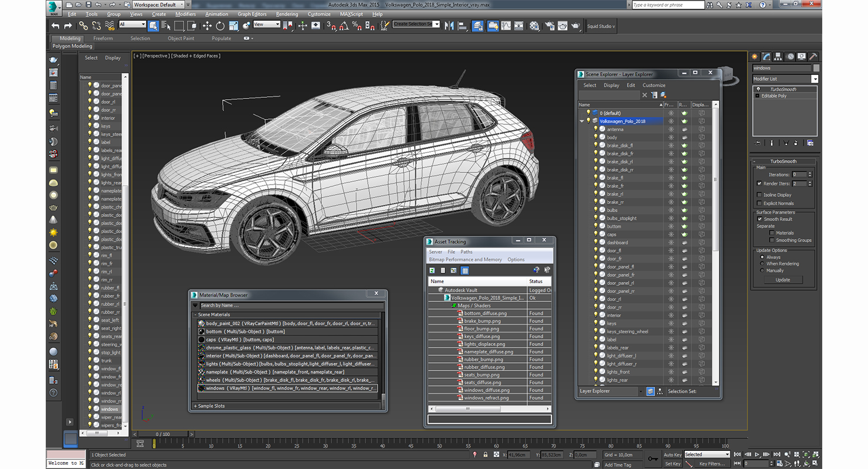
Task: Click the Mirror tool in the toolbar
Action: coord(449,26)
